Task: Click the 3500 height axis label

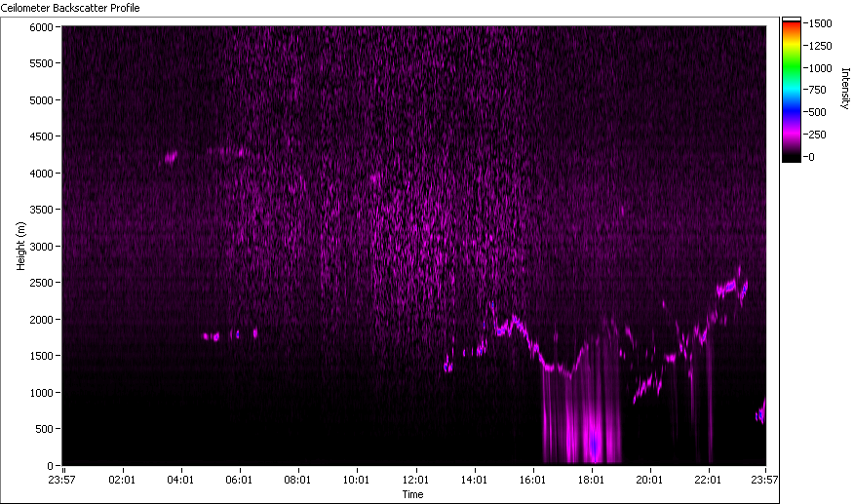Action: click(x=41, y=210)
